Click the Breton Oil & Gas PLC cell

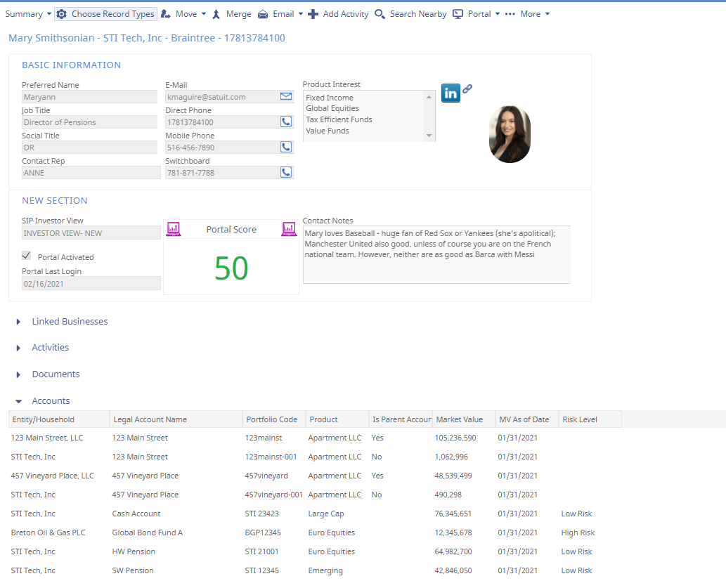tap(48, 533)
